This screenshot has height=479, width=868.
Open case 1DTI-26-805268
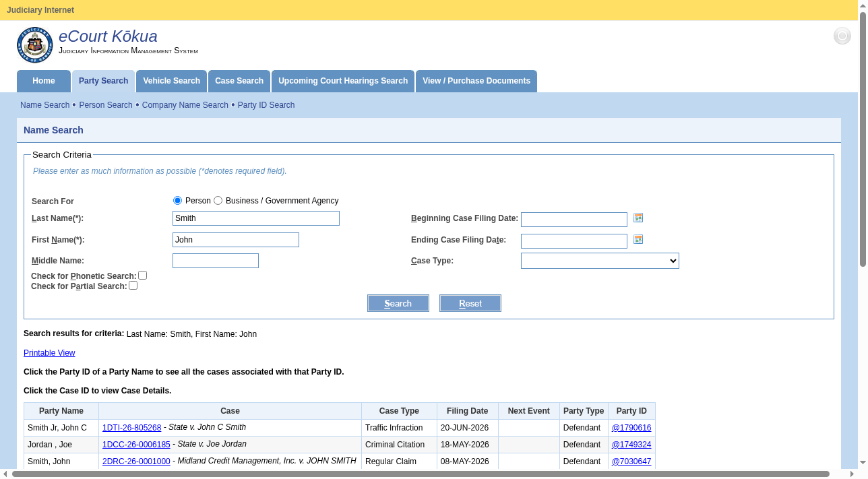pos(132,428)
